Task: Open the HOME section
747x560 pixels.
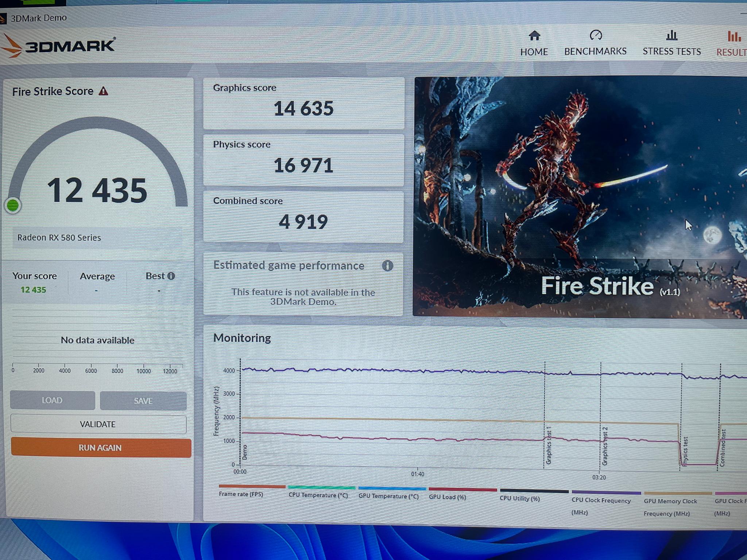Action: [x=534, y=44]
